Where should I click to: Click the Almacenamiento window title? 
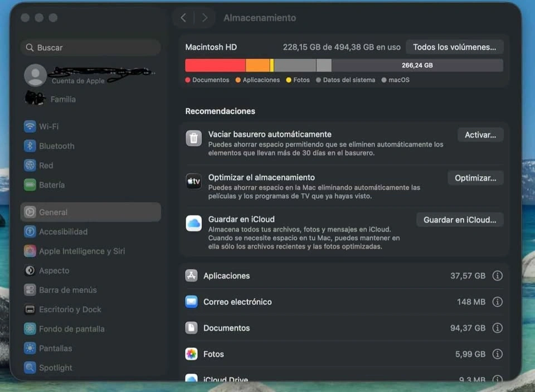(260, 18)
